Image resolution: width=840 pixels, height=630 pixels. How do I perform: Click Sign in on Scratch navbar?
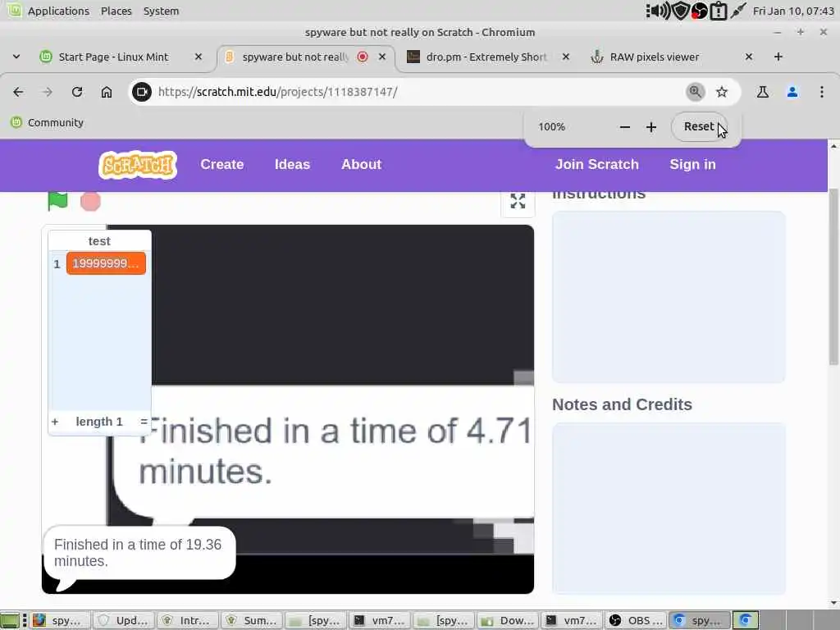click(692, 164)
